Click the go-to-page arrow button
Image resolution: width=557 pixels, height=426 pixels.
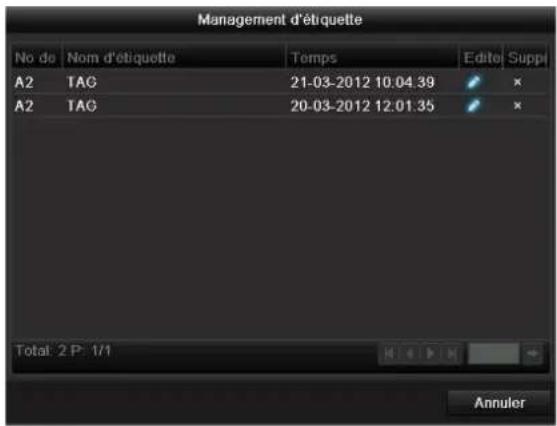[x=532, y=354]
